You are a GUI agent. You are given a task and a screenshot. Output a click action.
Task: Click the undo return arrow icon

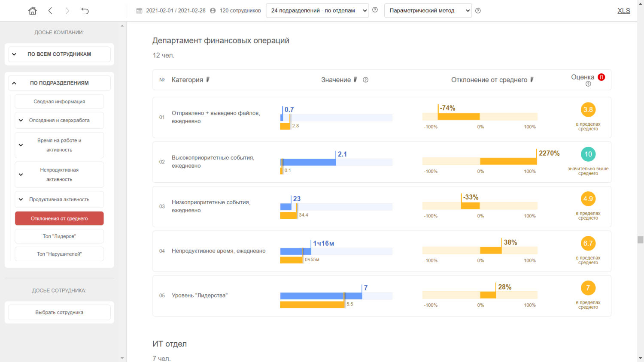85,11
